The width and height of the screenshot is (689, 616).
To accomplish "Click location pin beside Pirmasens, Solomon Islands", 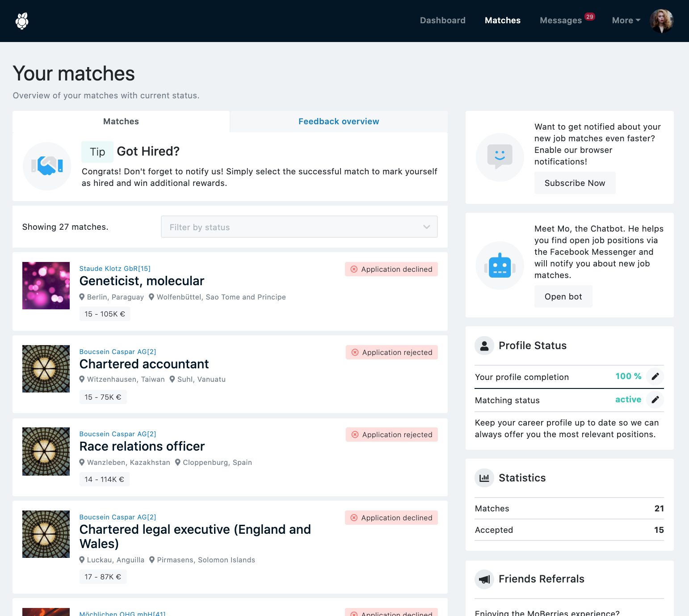I will click(x=152, y=560).
